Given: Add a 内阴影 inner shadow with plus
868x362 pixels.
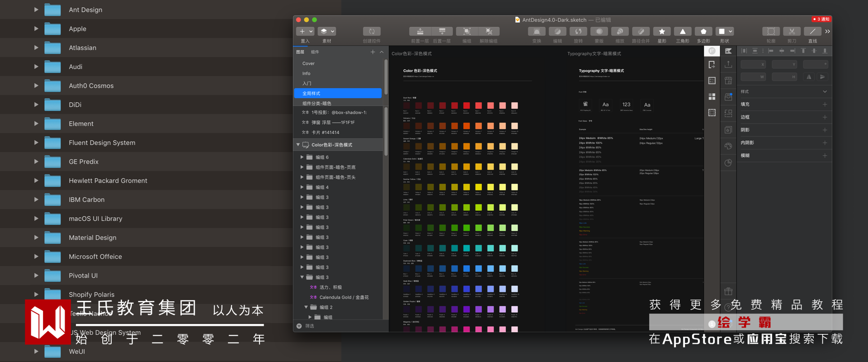Looking at the screenshot, I should [825, 143].
